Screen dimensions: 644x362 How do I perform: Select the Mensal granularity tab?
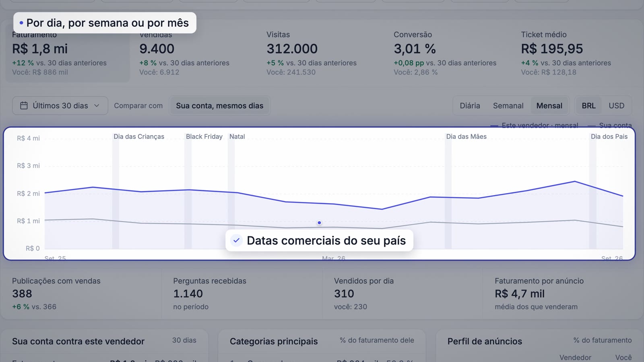coord(549,106)
